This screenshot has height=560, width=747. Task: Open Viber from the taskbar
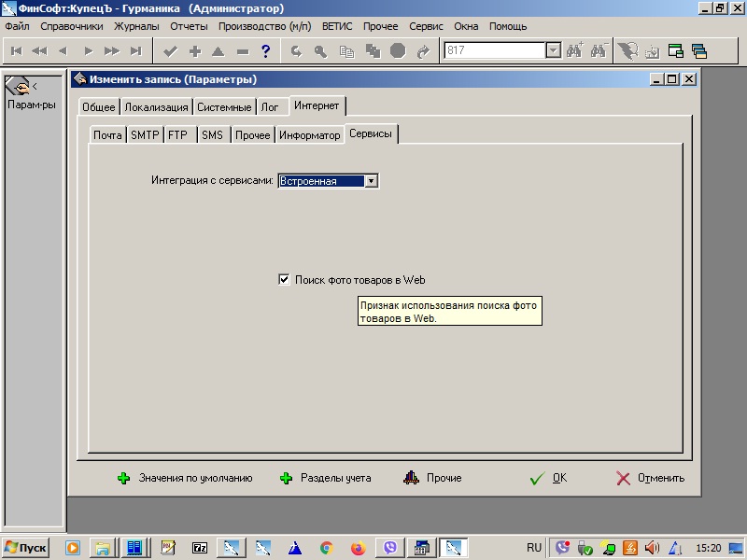(x=390, y=548)
